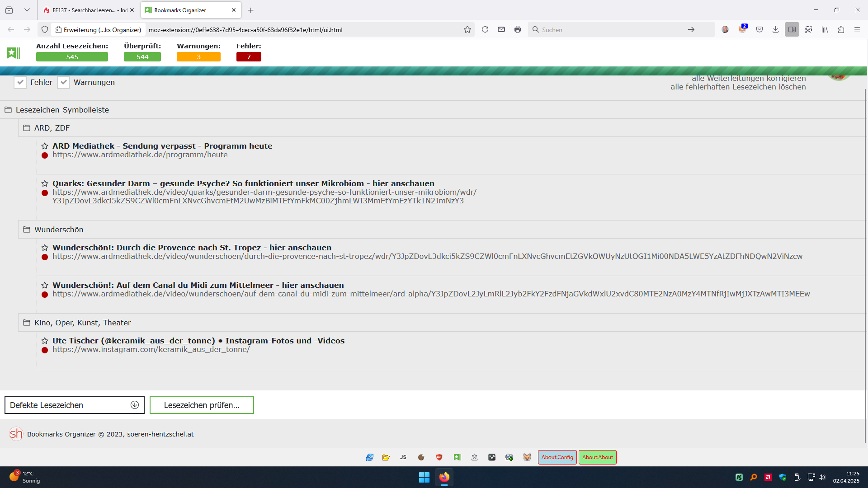Click the screenshot scissors icon

(x=808, y=29)
